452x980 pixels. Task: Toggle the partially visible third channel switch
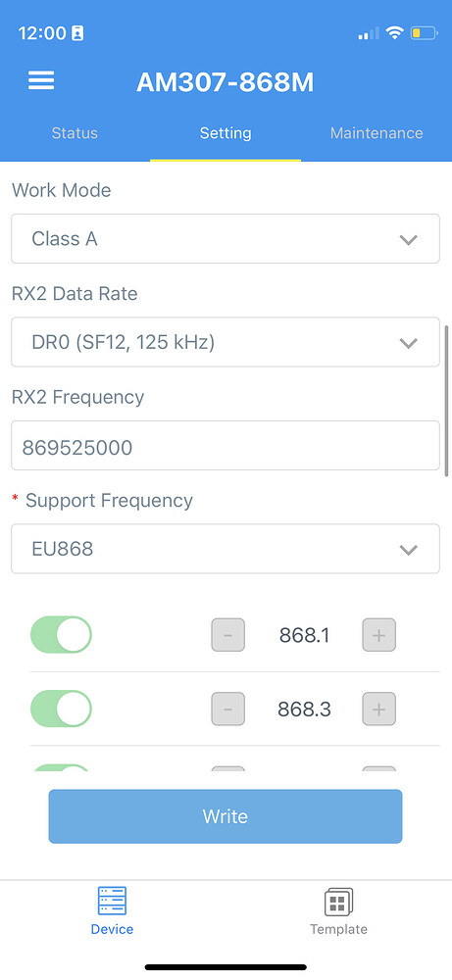point(61,767)
